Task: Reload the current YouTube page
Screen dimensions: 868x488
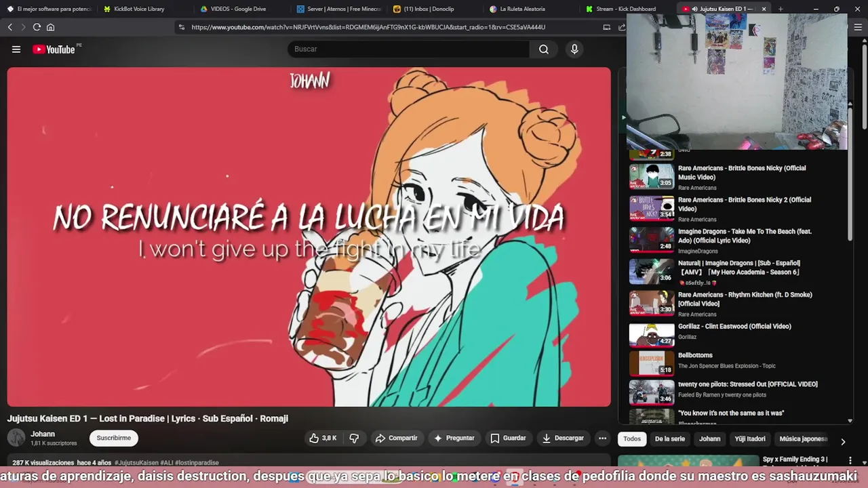Action: pyautogui.click(x=37, y=27)
